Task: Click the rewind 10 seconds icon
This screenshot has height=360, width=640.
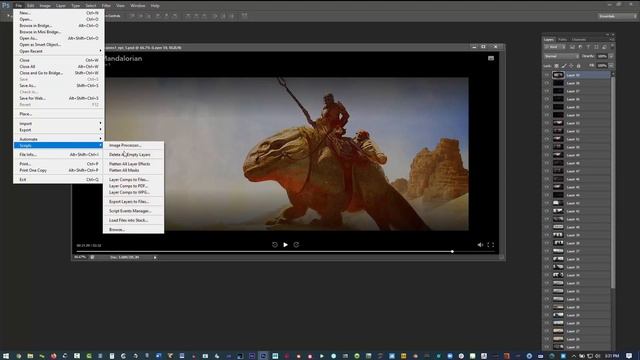Action: click(275, 244)
